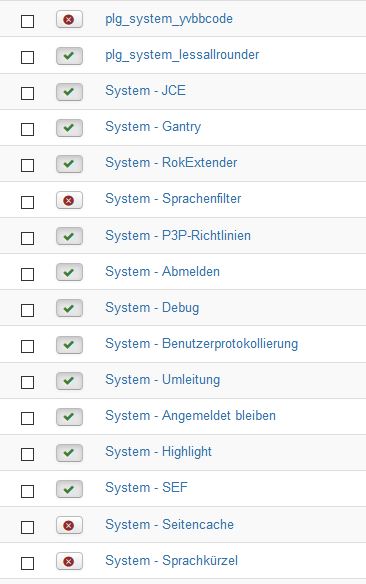The height and width of the screenshot is (584, 366).
Task: Disable System - Gantry green status icon
Action: click(69, 128)
